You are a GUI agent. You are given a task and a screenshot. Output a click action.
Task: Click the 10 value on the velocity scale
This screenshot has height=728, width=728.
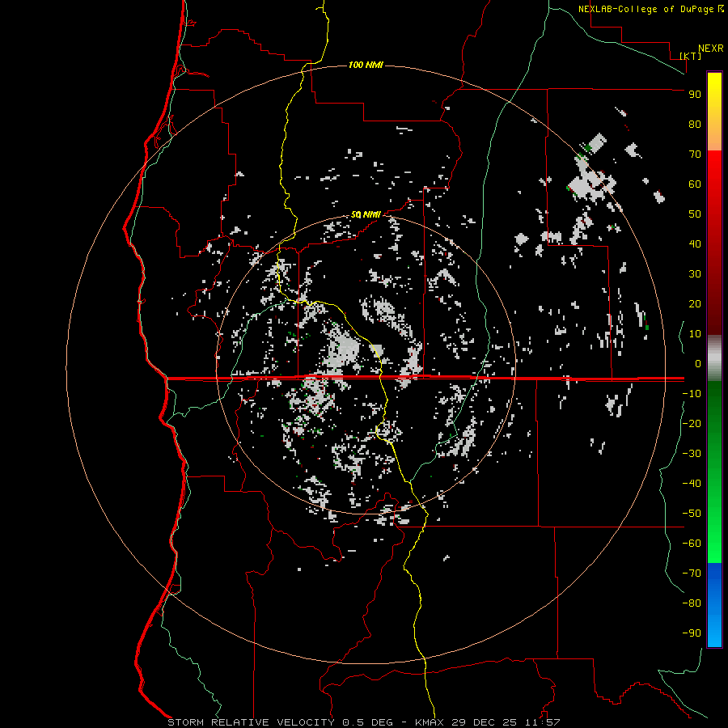pyautogui.click(x=695, y=334)
